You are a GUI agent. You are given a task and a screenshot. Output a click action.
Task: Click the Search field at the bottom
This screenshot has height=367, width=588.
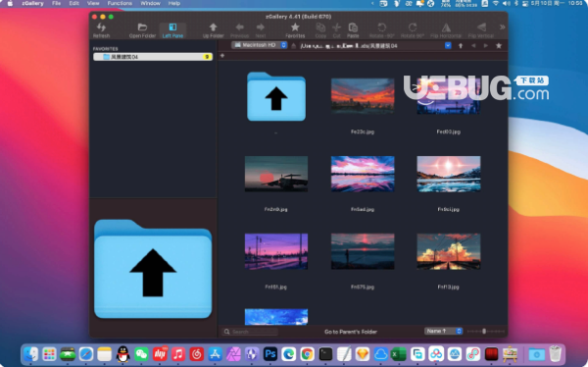point(250,332)
